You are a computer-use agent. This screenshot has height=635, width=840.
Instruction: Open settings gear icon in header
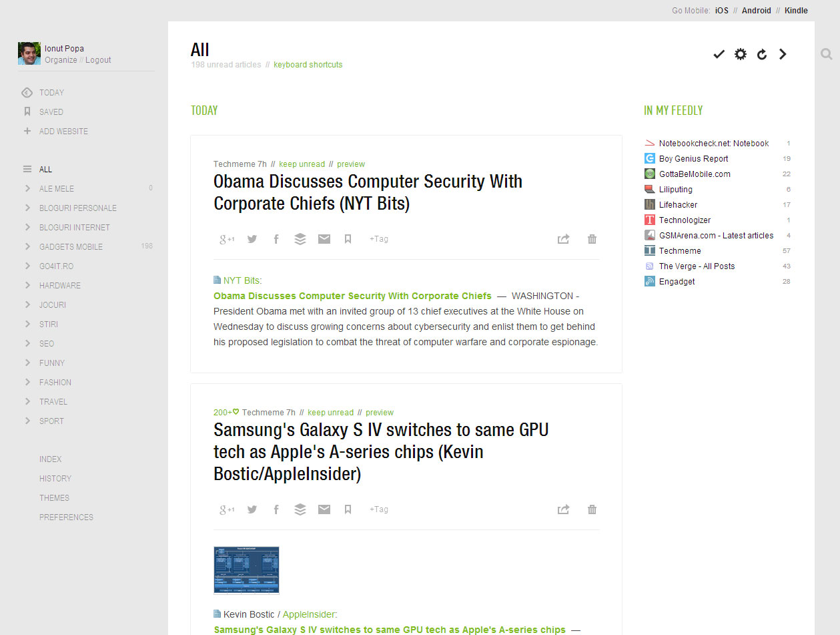coord(741,54)
